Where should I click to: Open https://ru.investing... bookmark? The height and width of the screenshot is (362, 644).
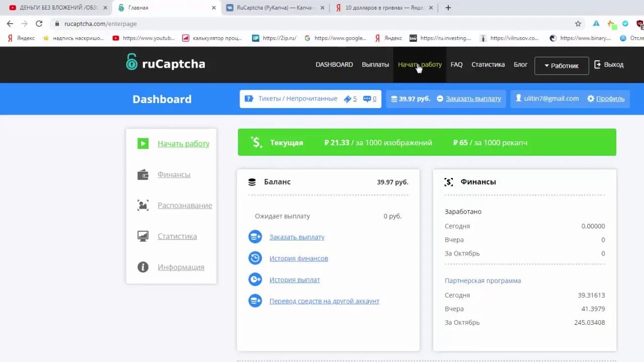pyautogui.click(x=441, y=38)
